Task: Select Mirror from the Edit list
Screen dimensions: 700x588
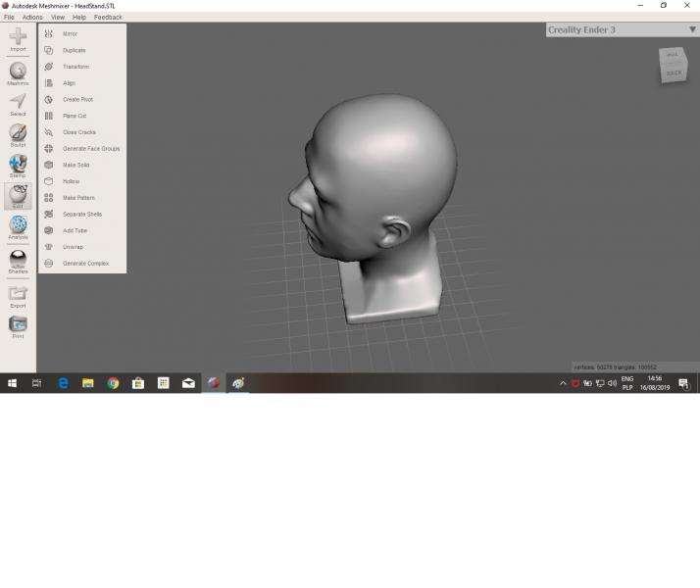Action: click(x=70, y=34)
